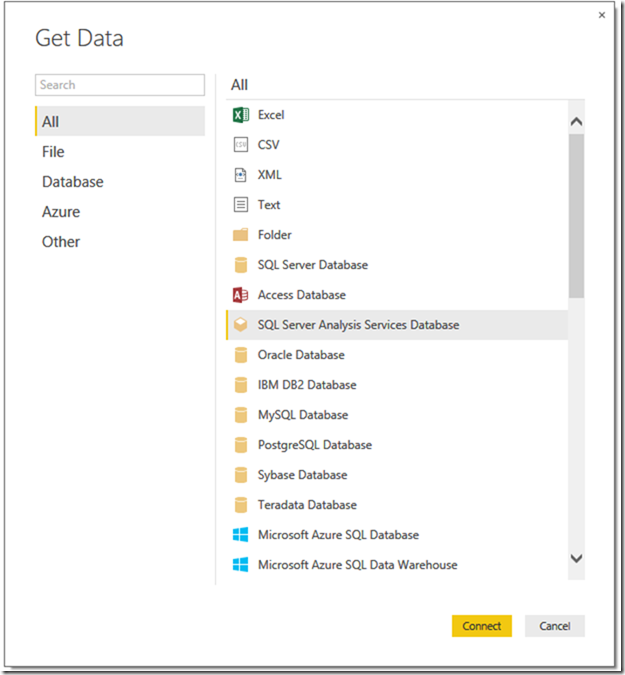Select the Excel data source text
625x675 pixels.
271,115
